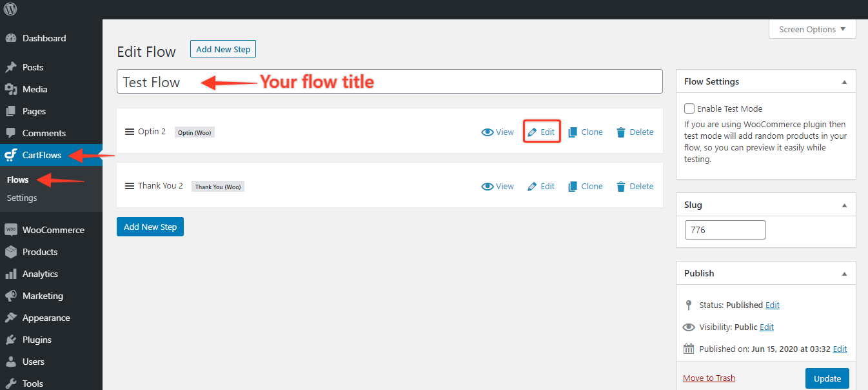
Task: Click the drag handle icon for Optin 2
Action: click(x=129, y=132)
